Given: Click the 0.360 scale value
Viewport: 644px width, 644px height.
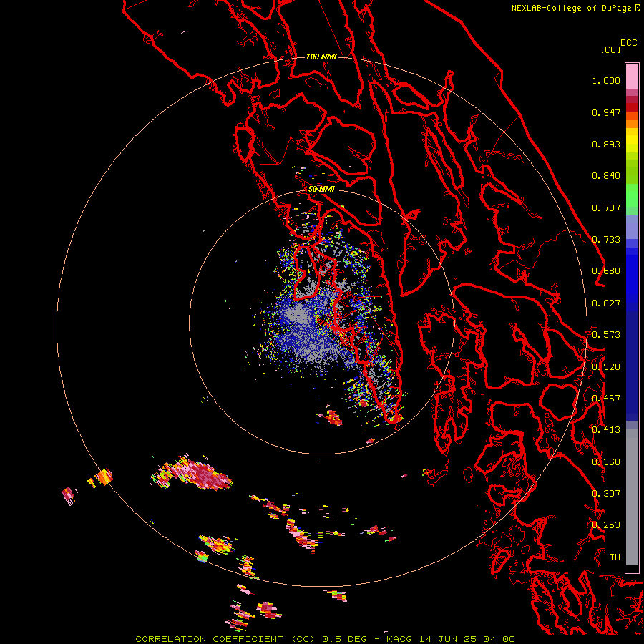Looking at the screenshot, I should (606, 462).
